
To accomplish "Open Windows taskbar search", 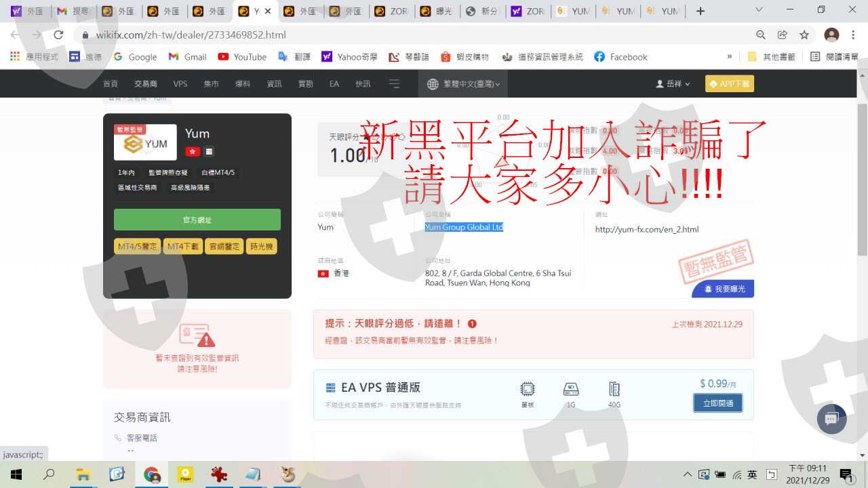I will (49, 474).
